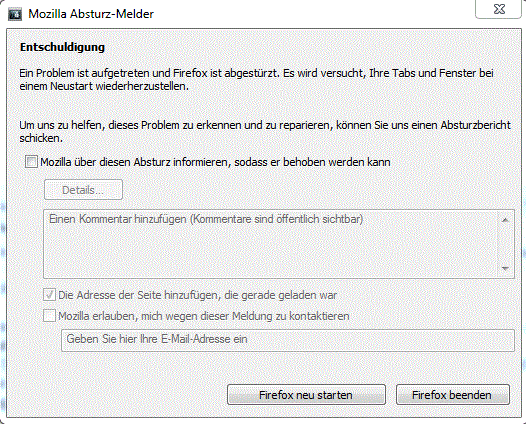
Task: Click the 'Firefox neu starten' button
Action: [x=306, y=394]
